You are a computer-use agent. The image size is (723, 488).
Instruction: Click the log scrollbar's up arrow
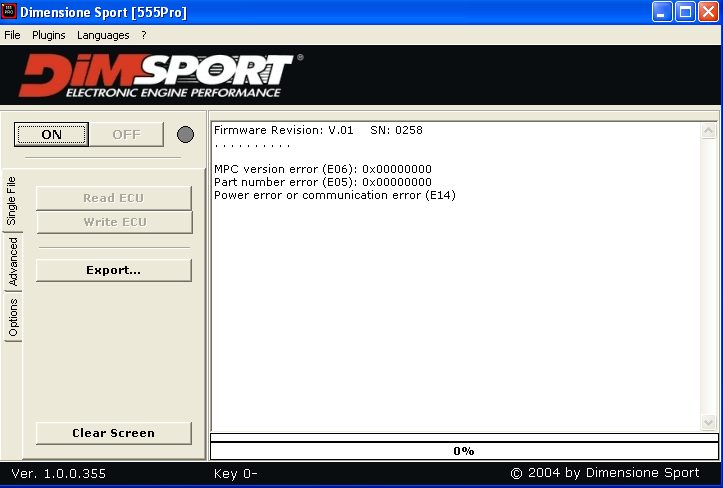(709, 132)
